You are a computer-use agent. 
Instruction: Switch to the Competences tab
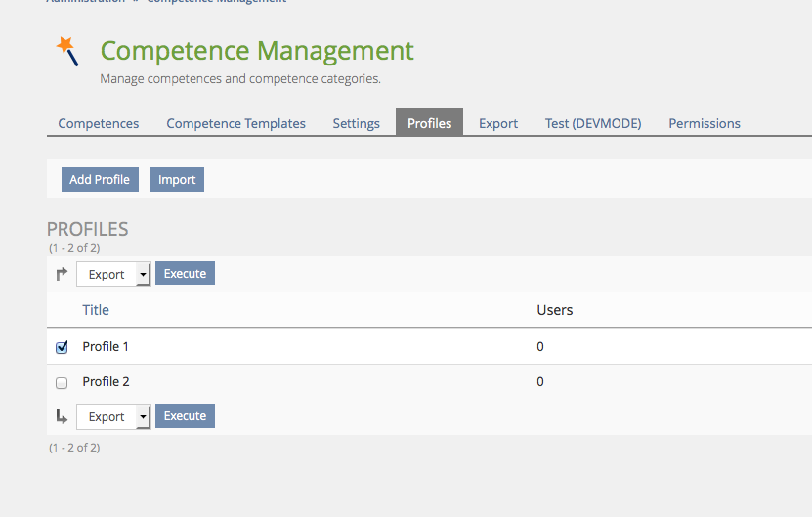pos(99,123)
